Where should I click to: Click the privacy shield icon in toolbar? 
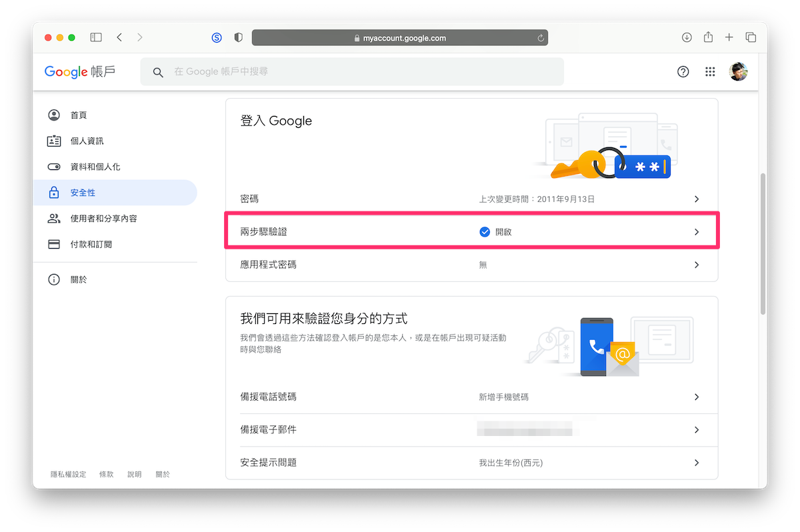coord(238,38)
